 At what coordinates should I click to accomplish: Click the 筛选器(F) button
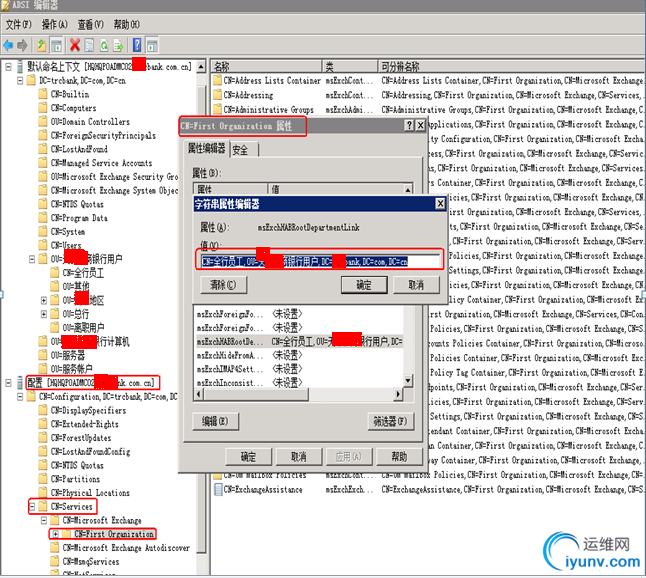tap(390, 421)
